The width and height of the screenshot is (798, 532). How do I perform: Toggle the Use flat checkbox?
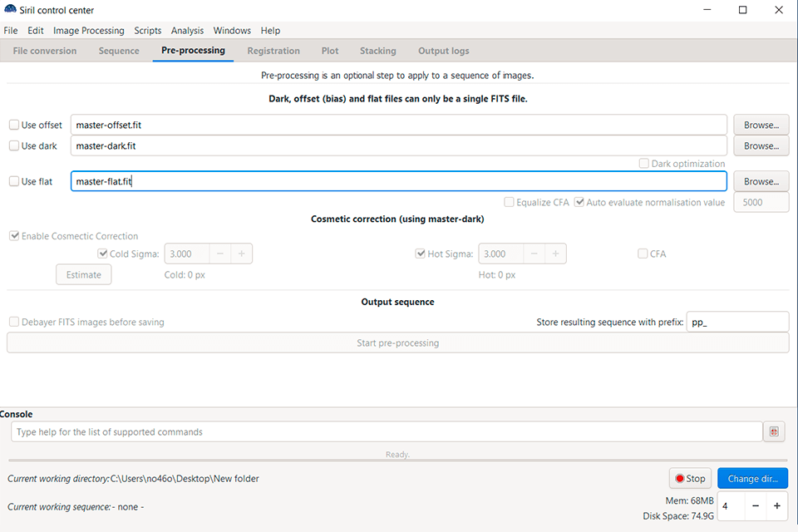coord(14,181)
